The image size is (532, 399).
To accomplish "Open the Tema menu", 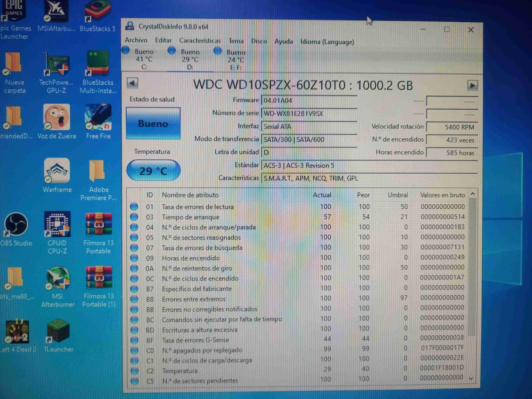I will coord(236,41).
